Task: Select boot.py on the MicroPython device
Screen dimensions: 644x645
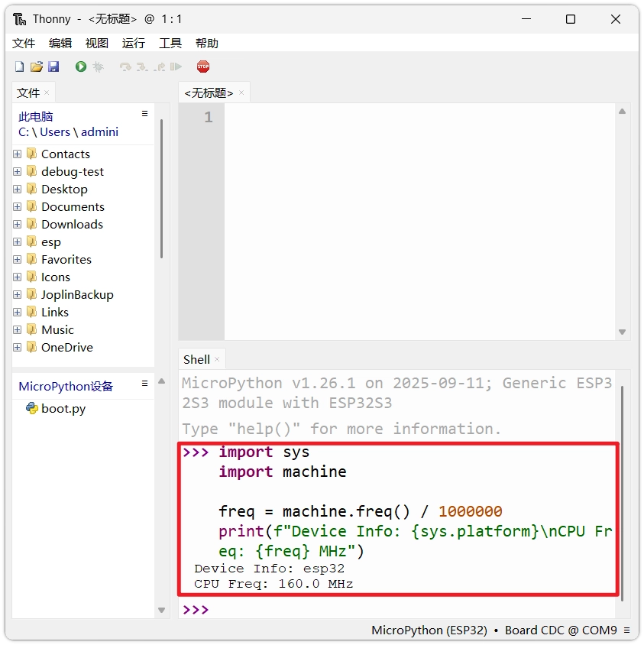Action: (63, 409)
